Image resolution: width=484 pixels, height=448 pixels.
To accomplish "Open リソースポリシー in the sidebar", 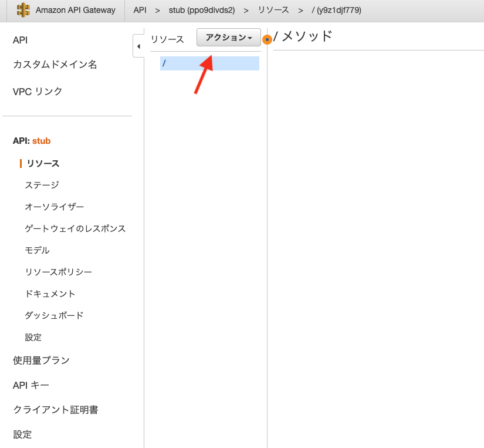I will 58,272.
